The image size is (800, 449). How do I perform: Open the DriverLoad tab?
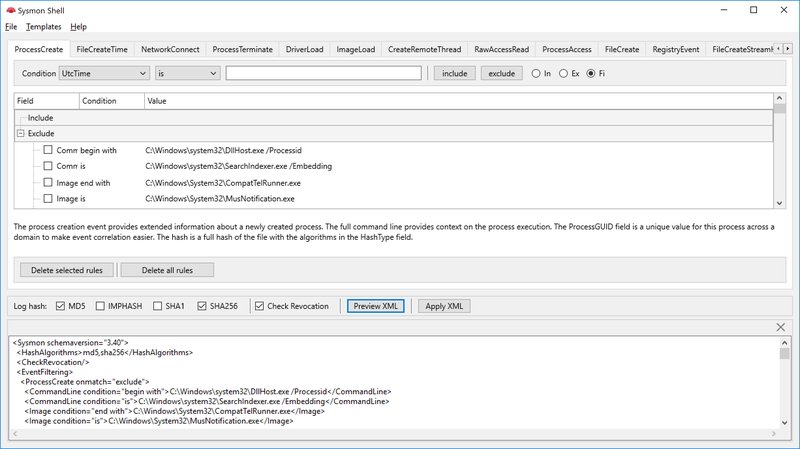[x=305, y=49]
